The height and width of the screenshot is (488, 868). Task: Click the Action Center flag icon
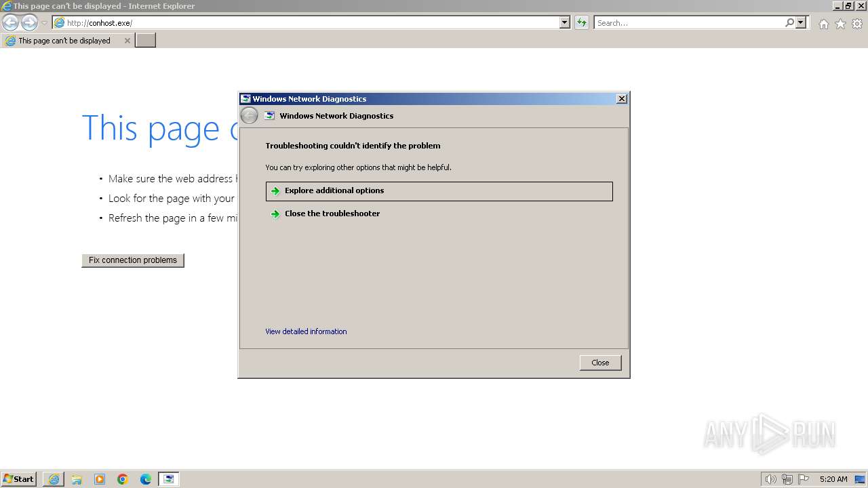(804, 479)
